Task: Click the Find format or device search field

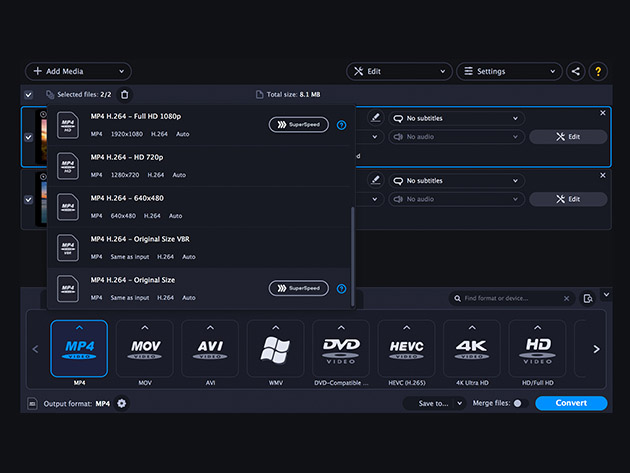Action: 511,299
